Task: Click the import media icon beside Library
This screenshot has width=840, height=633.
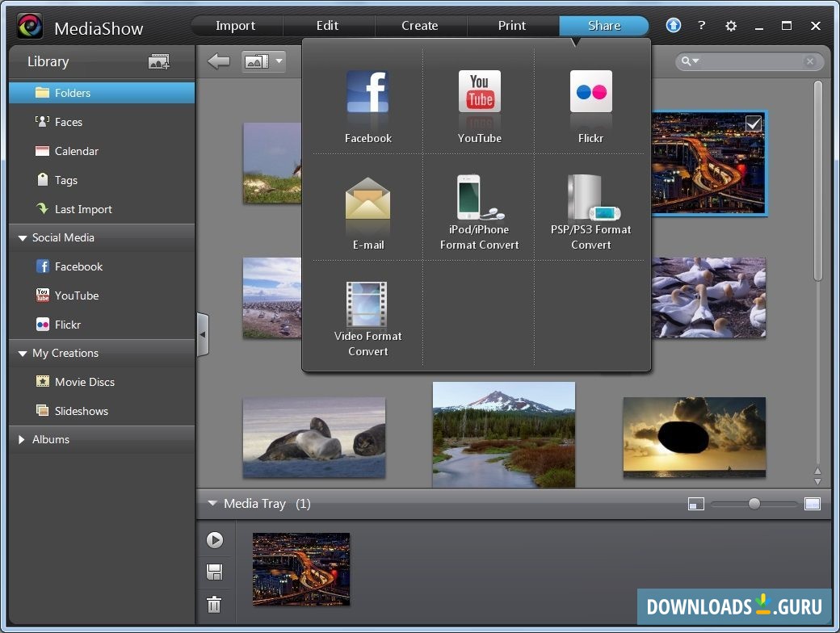Action: (159, 61)
